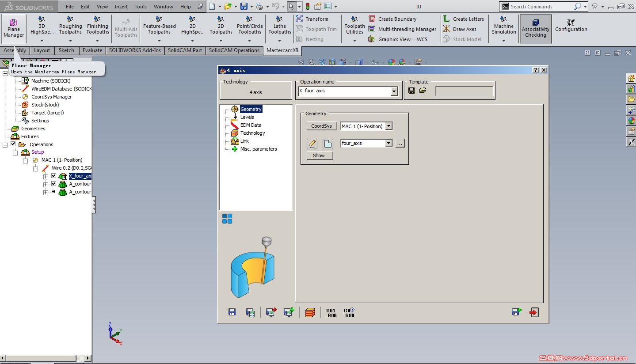The image size is (636, 364).
Task: Collapse the MAC 1 (1- Position) tree node
Action: (25, 160)
